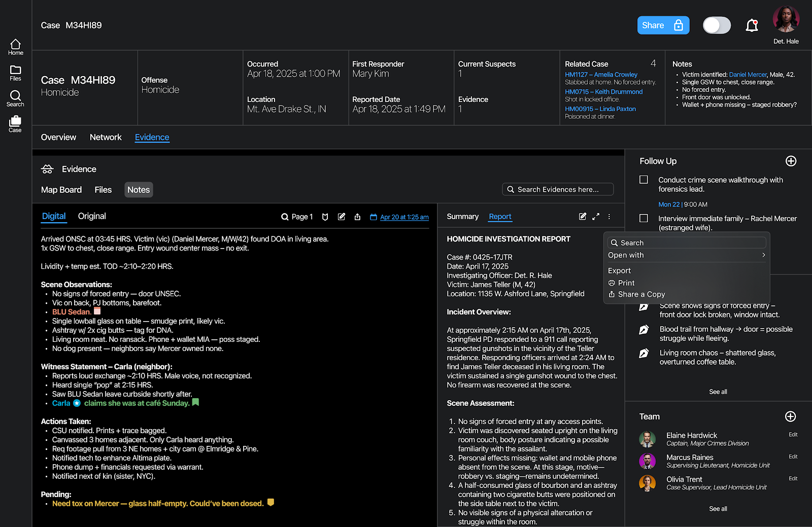812x527 pixels.
Task: Switch to the Original note view
Action: 92,216
